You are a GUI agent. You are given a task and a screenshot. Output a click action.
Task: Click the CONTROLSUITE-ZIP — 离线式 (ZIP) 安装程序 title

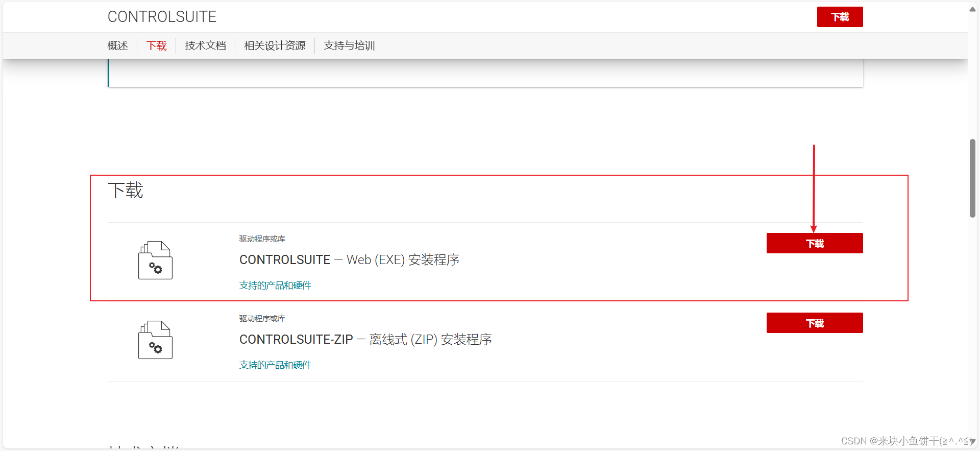[365, 340]
